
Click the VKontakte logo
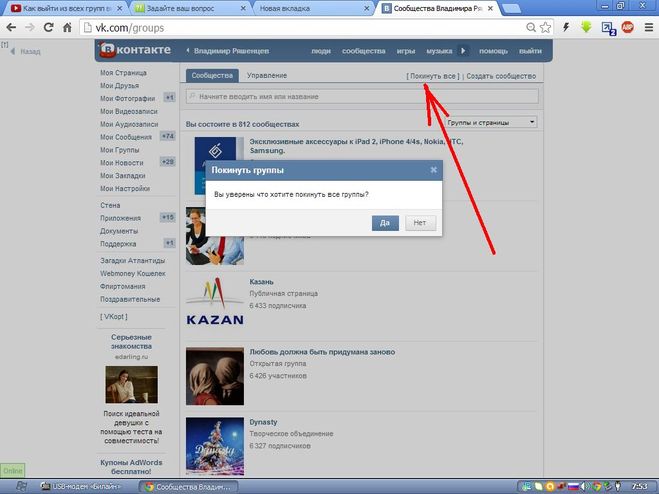(x=135, y=50)
